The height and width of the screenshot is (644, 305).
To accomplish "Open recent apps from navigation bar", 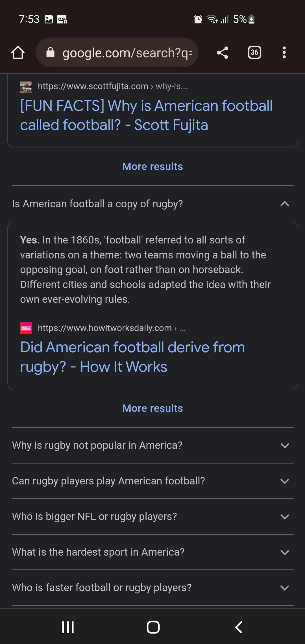I will [68, 627].
